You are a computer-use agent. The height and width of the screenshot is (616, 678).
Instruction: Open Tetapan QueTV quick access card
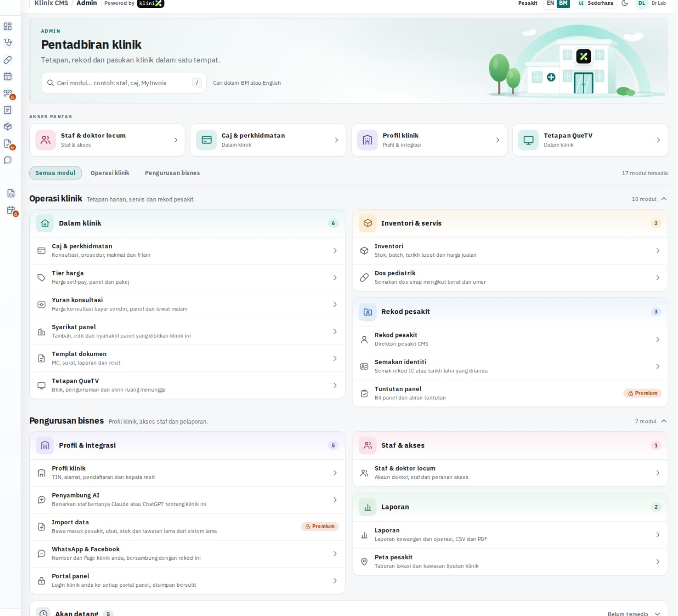pyautogui.click(x=590, y=140)
